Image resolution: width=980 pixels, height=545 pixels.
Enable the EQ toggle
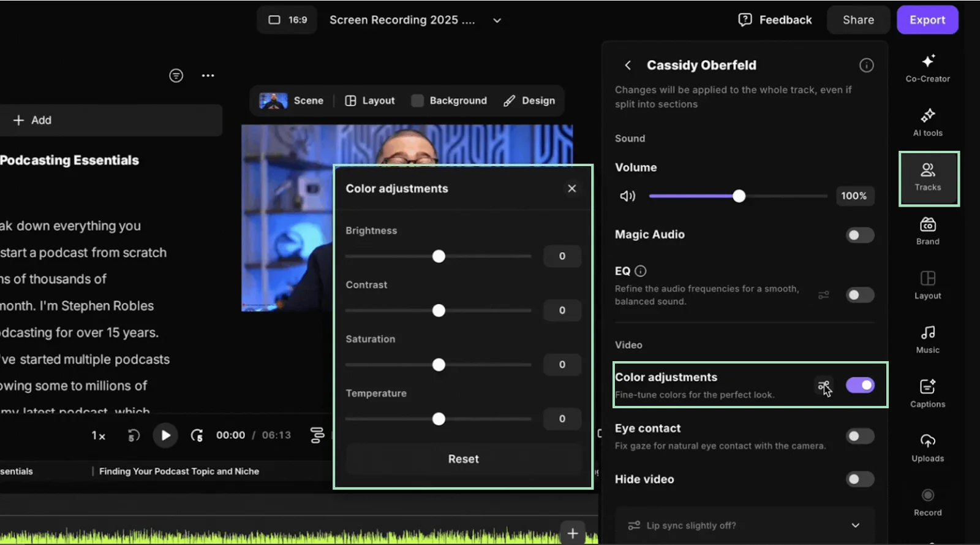point(860,295)
